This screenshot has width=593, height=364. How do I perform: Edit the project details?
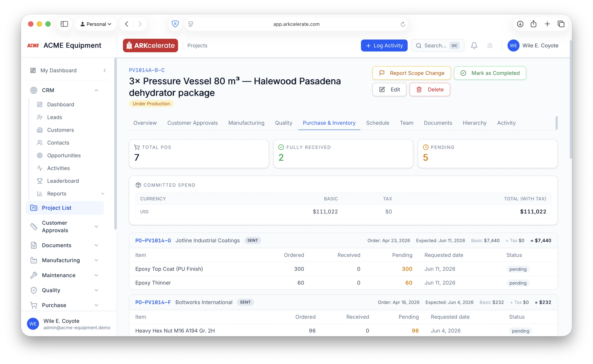pos(389,90)
